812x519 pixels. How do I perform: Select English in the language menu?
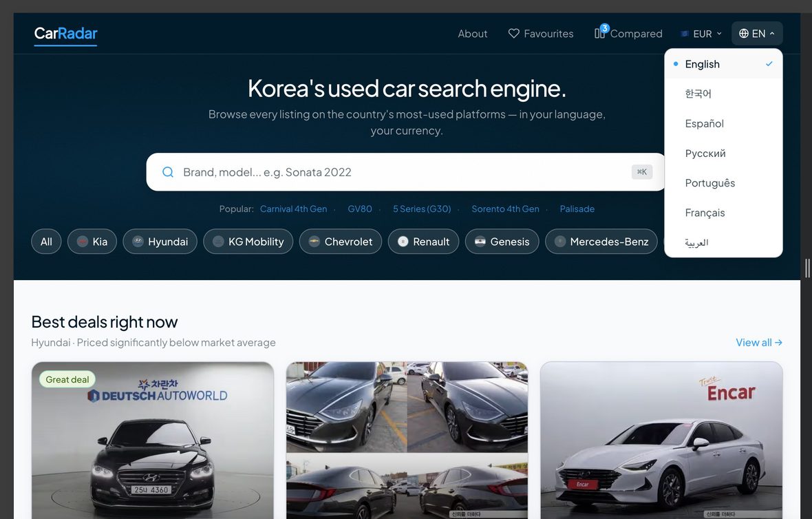pyautogui.click(x=723, y=64)
